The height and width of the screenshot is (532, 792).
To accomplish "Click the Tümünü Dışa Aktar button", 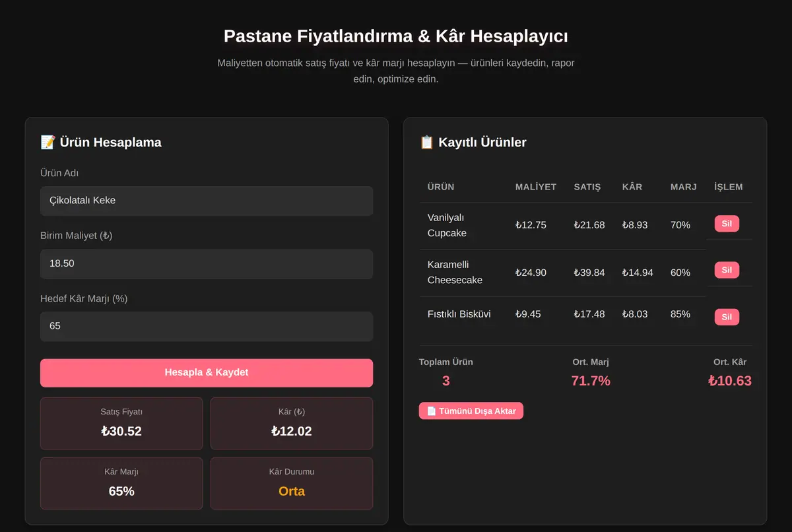I will click(x=471, y=411).
